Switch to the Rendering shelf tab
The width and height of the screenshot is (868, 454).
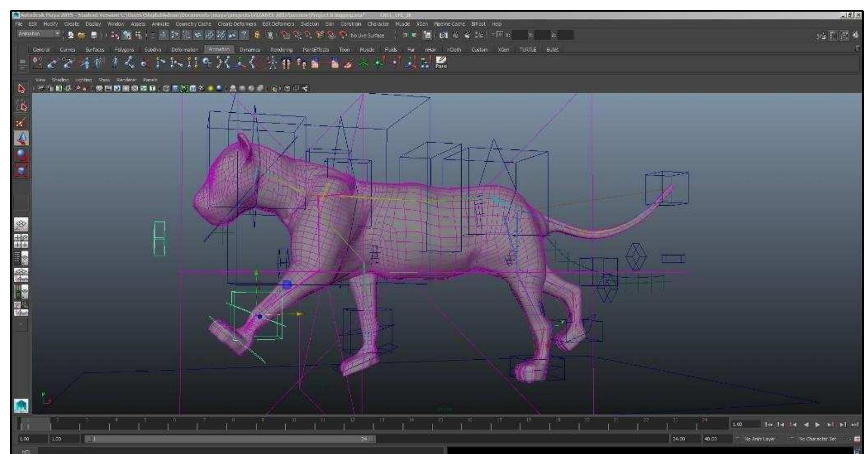pyautogui.click(x=281, y=49)
